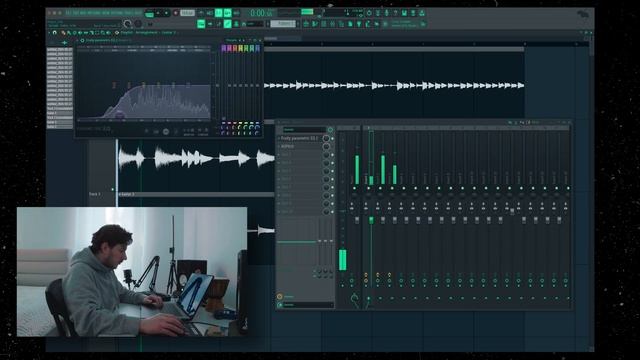Toggle mute LED of selected mixer insert track

369,188
